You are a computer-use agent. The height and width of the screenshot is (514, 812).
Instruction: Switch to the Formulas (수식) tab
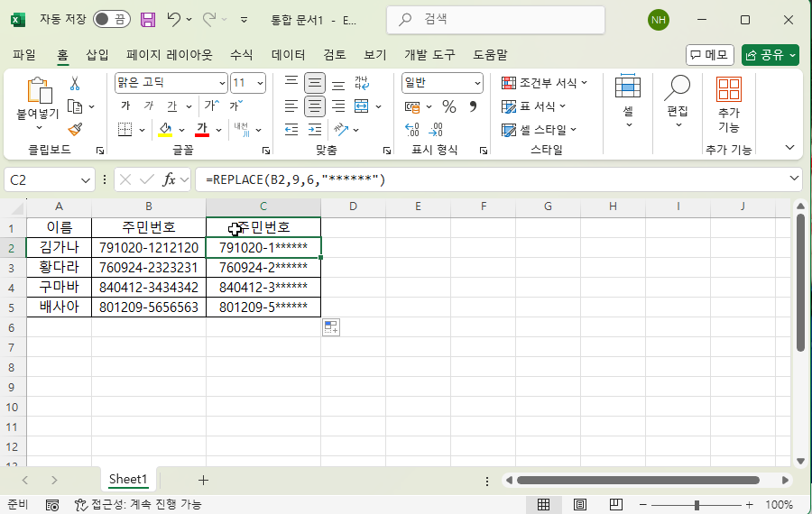click(x=241, y=55)
